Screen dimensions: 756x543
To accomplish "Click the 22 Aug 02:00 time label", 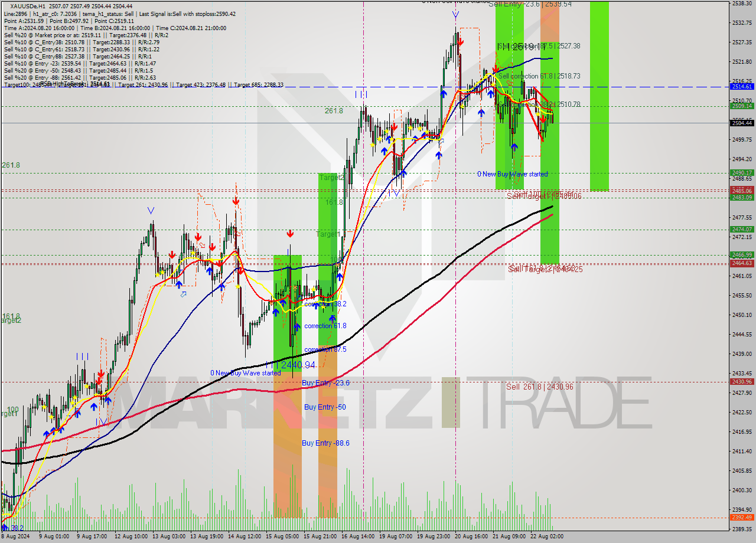I will tap(547, 537).
